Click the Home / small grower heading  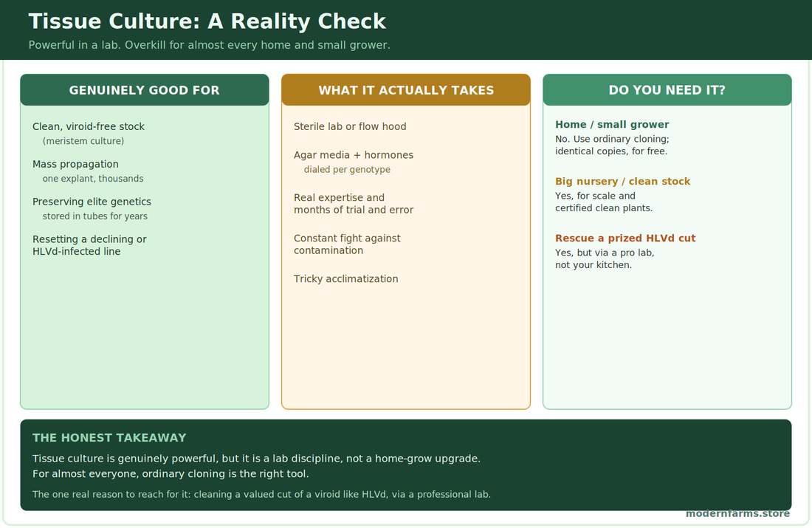click(x=612, y=124)
